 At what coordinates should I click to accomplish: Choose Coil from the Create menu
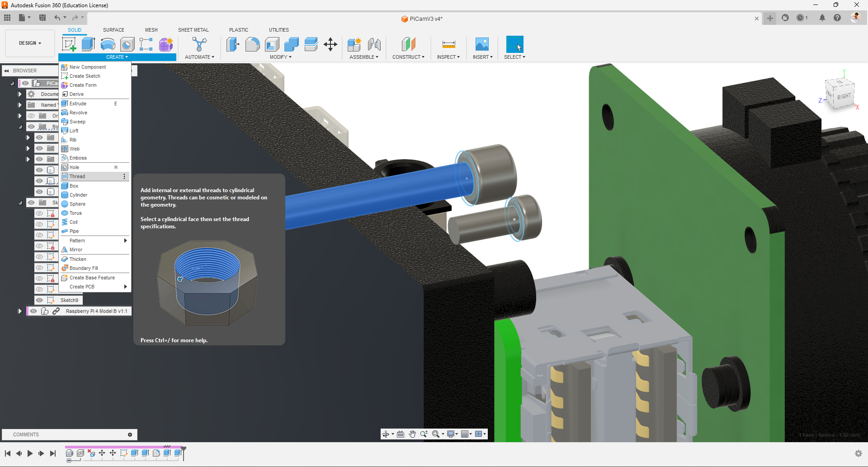pos(95,222)
